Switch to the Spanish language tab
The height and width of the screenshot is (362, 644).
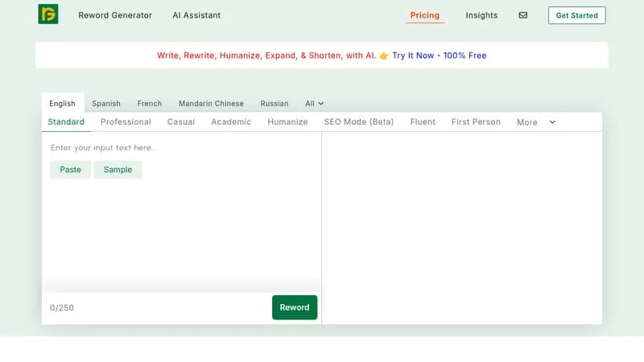[106, 104]
